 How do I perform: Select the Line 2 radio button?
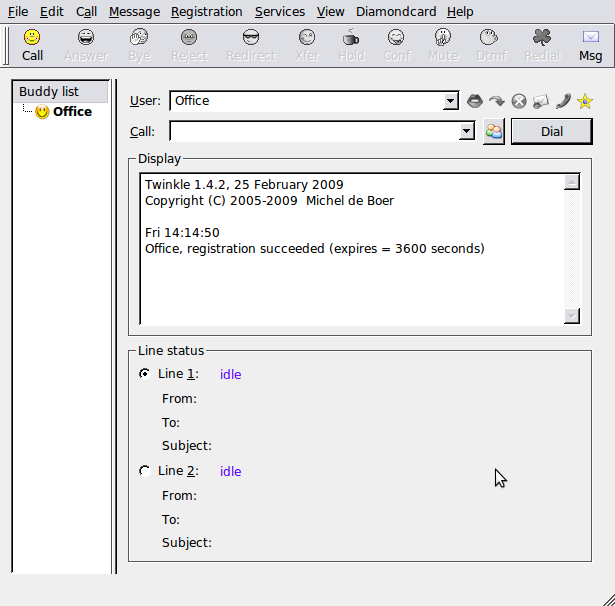click(x=145, y=471)
